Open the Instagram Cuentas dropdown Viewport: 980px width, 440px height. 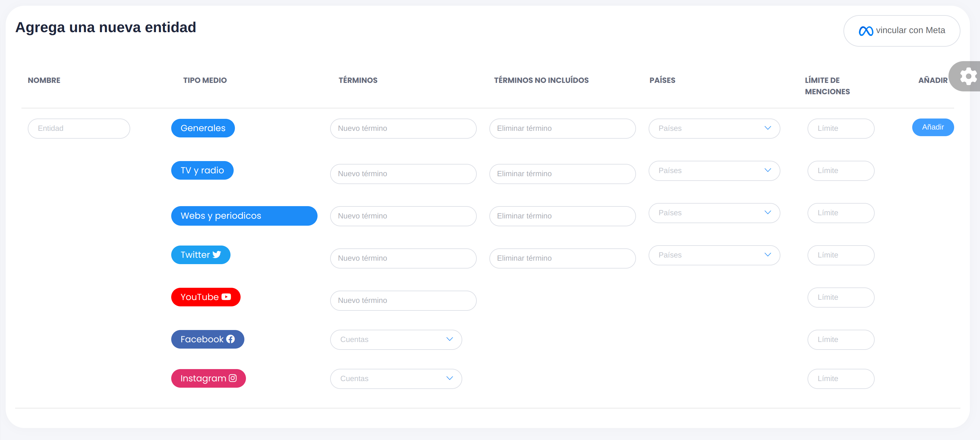coord(396,379)
